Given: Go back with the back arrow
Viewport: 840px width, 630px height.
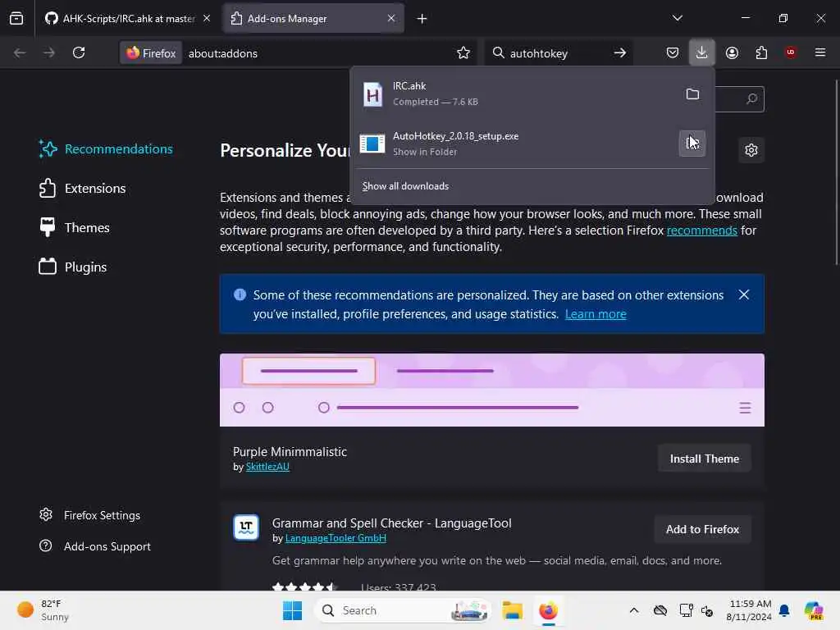Looking at the screenshot, I should point(20,53).
